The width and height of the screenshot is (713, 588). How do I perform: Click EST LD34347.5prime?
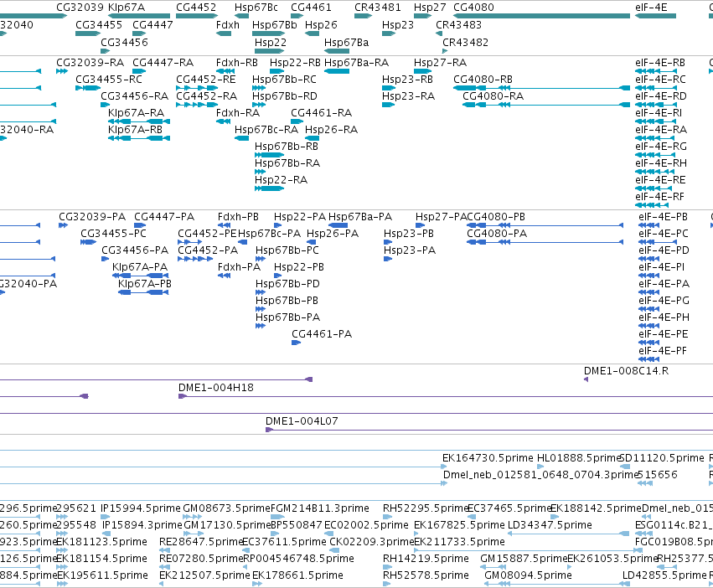[550, 525]
